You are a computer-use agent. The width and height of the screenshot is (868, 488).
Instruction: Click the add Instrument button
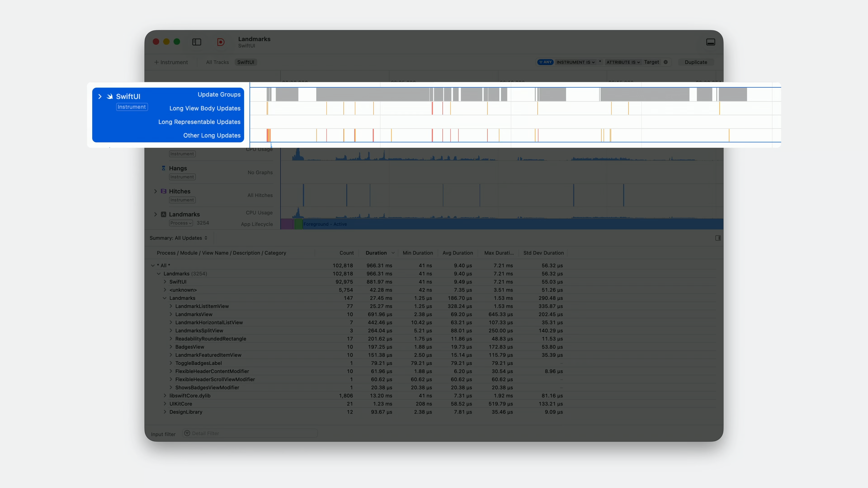tap(171, 62)
